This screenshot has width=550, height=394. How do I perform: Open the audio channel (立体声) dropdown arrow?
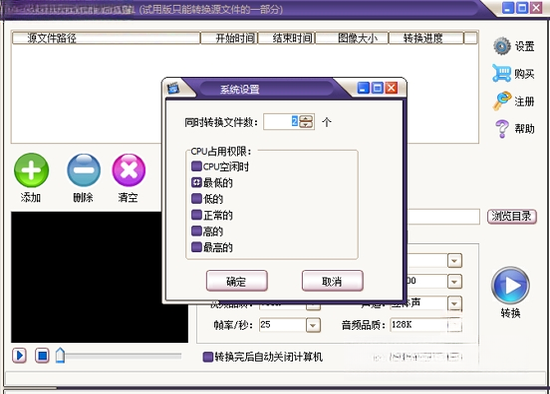pos(455,304)
